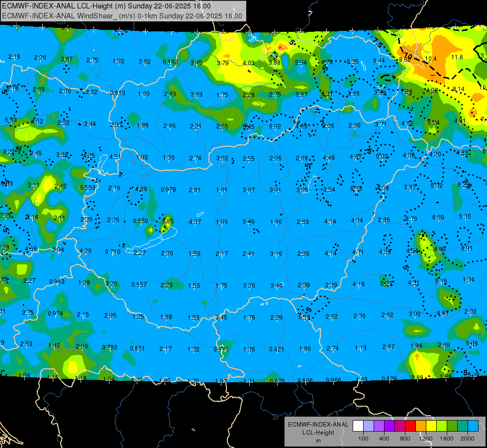Screen dimensions: 487x448
Task: Click the wind shear value 10.4
Action: click(430, 58)
